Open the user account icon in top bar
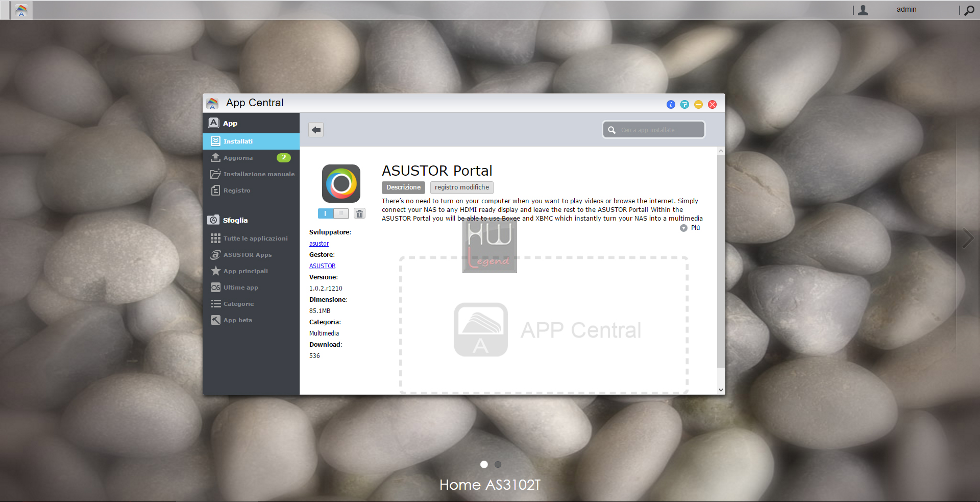 tap(863, 10)
